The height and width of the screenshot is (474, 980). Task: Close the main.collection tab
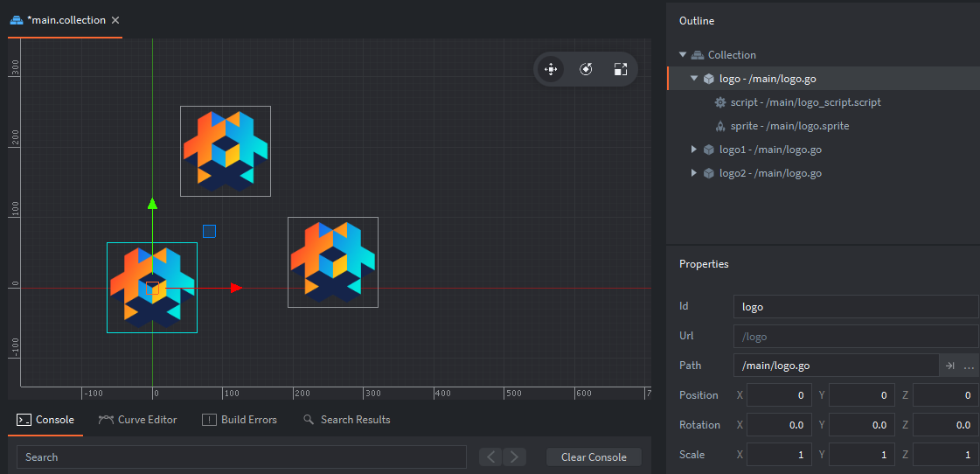115,19
